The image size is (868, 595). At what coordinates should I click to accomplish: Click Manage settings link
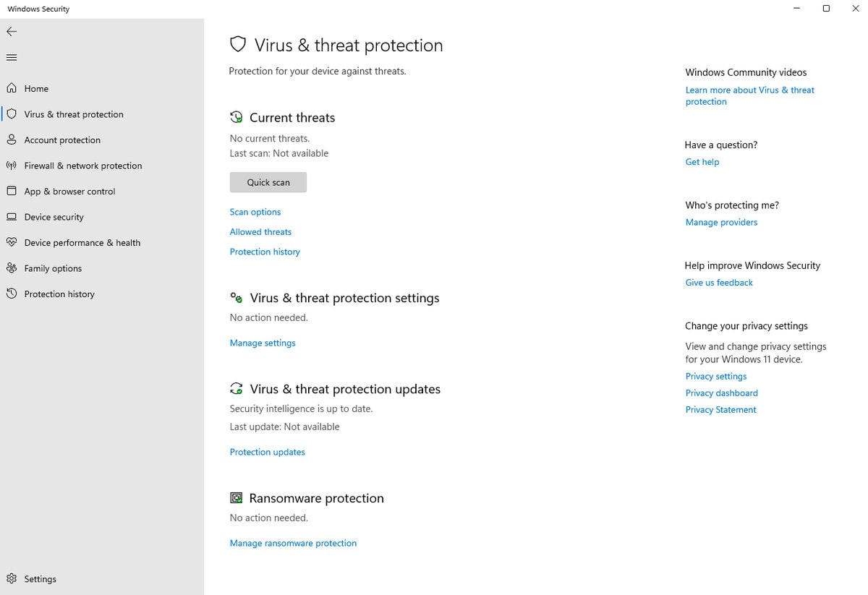[263, 343]
